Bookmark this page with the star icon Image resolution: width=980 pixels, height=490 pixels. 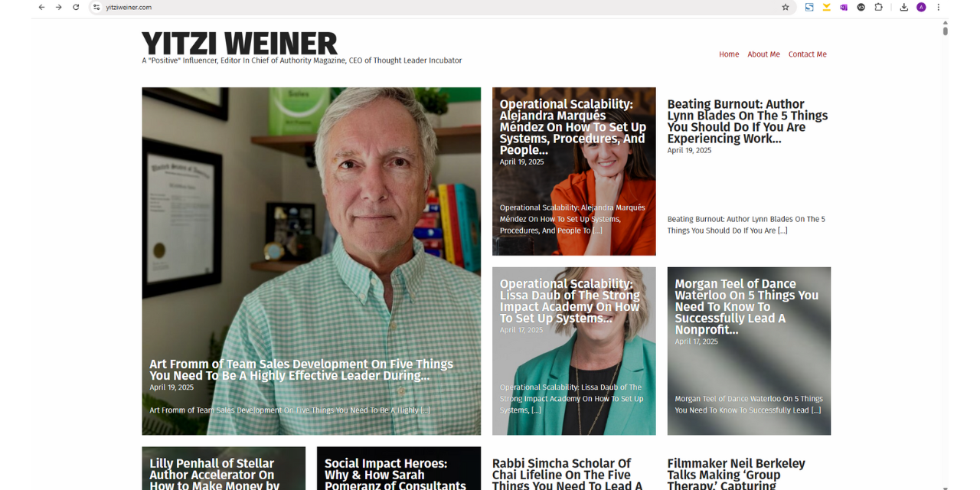(786, 7)
